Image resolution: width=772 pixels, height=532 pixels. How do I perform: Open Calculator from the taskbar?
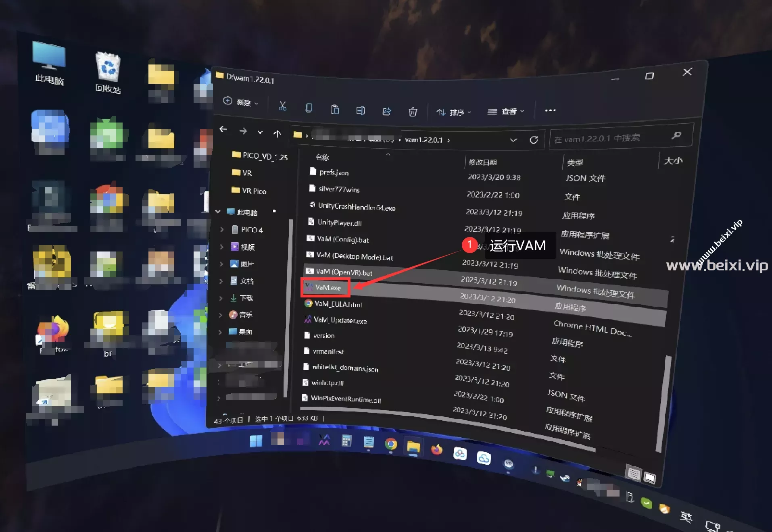click(x=346, y=441)
